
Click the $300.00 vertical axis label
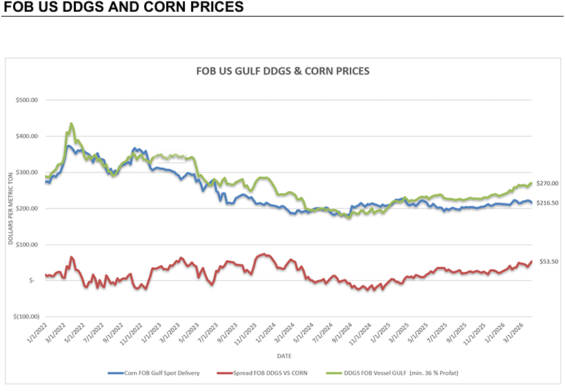tap(27, 172)
